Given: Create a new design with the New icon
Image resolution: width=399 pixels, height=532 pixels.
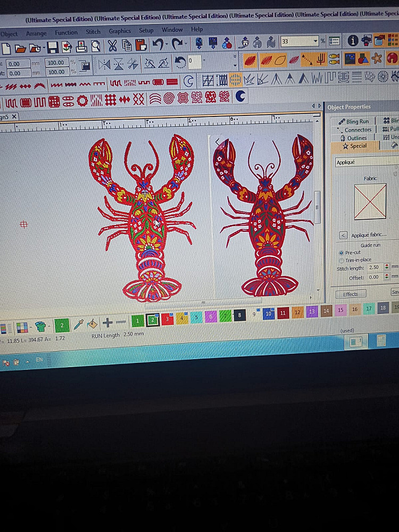Looking at the screenshot, I should tap(6, 48).
